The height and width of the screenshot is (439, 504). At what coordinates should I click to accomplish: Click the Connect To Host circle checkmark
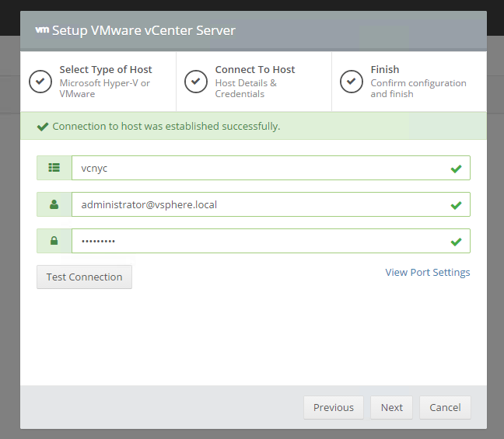196,82
